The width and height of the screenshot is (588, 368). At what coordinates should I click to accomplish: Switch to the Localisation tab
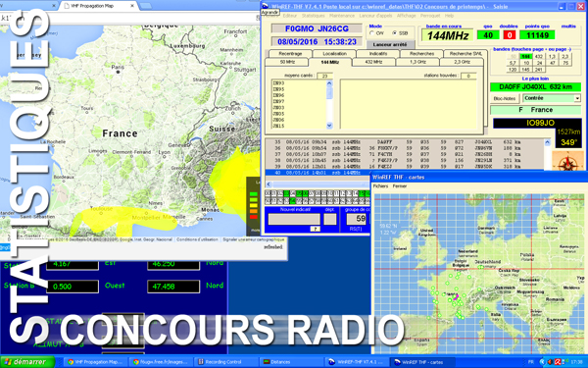point(334,54)
